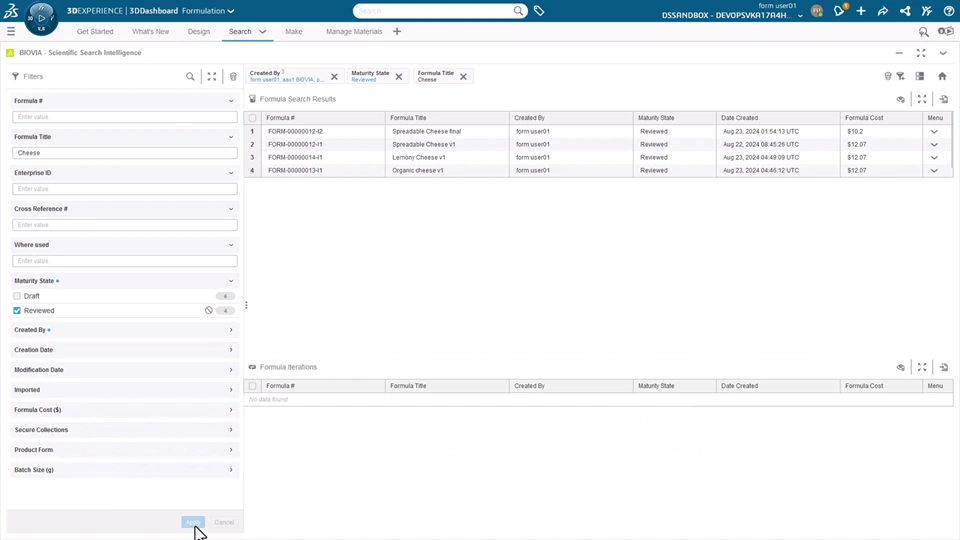Expand the Formula Cost ($) filter
960x540 pixels.
231,410
